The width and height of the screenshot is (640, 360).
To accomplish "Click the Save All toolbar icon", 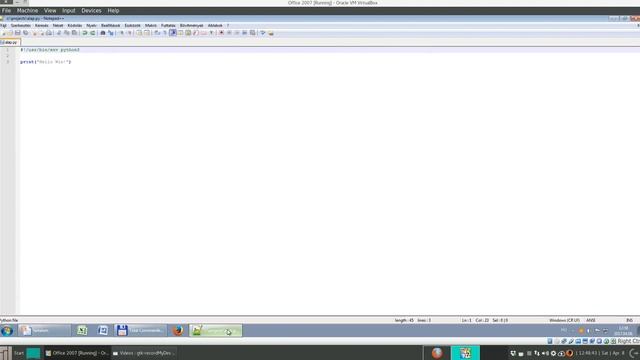I will 26,33.
